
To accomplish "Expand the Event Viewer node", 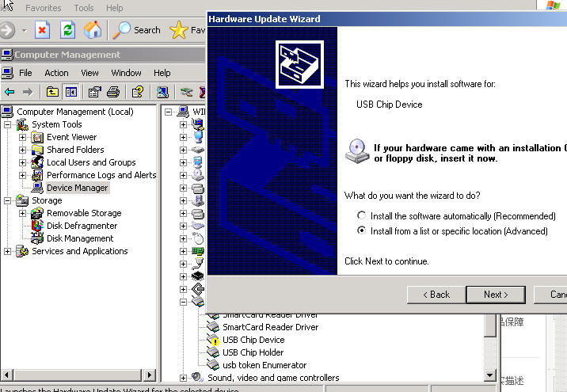I will (x=22, y=138).
